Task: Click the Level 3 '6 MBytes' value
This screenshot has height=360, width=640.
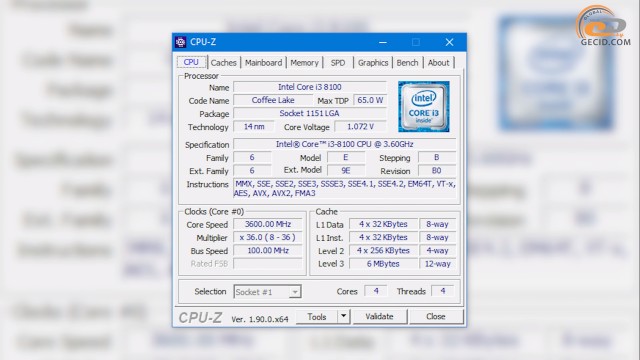Action: (x=383, y=264)
